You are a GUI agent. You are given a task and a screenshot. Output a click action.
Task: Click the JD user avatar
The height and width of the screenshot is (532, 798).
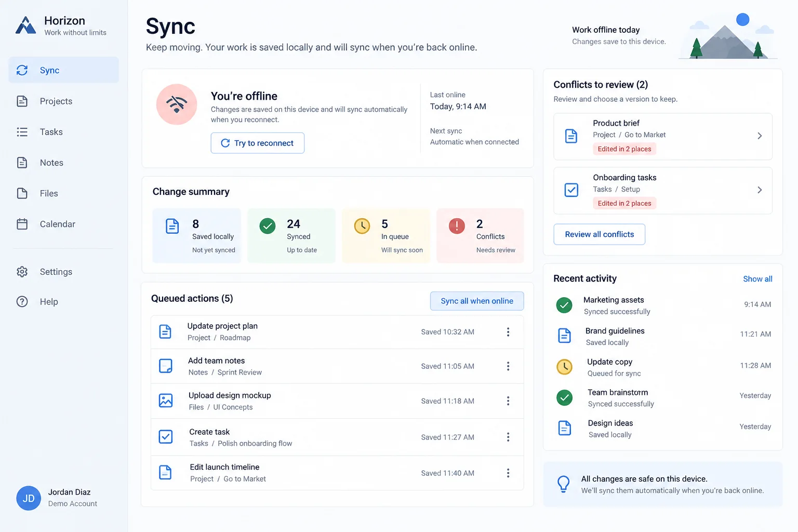29,498
